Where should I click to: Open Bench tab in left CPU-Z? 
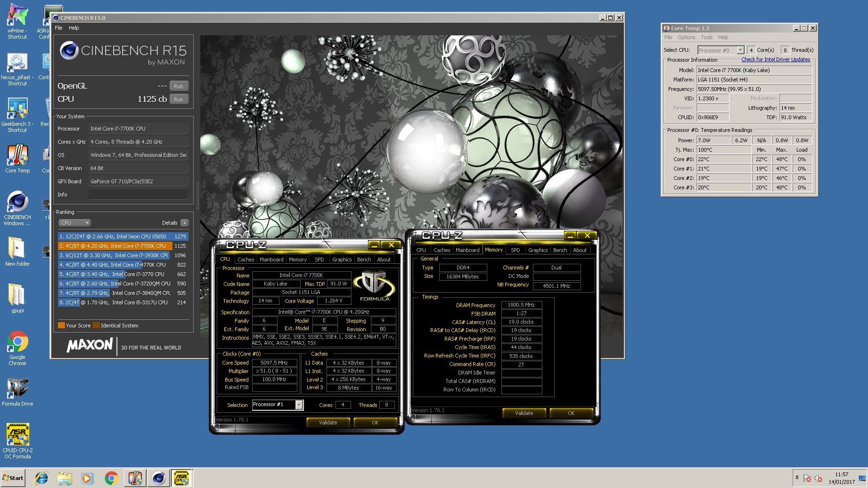[x=364, y=260]
